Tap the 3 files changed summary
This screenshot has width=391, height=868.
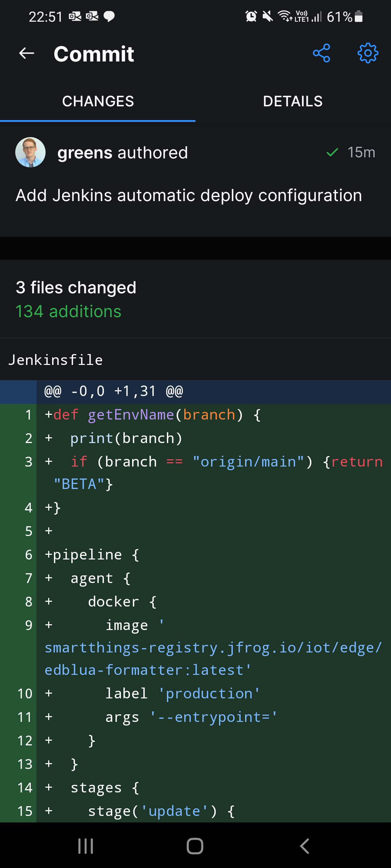coord(76,288)
